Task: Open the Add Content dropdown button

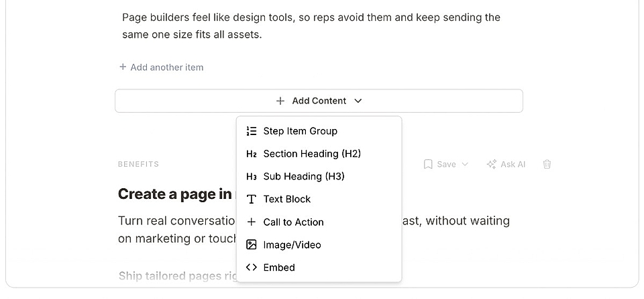Action: (x=319, y=101)
